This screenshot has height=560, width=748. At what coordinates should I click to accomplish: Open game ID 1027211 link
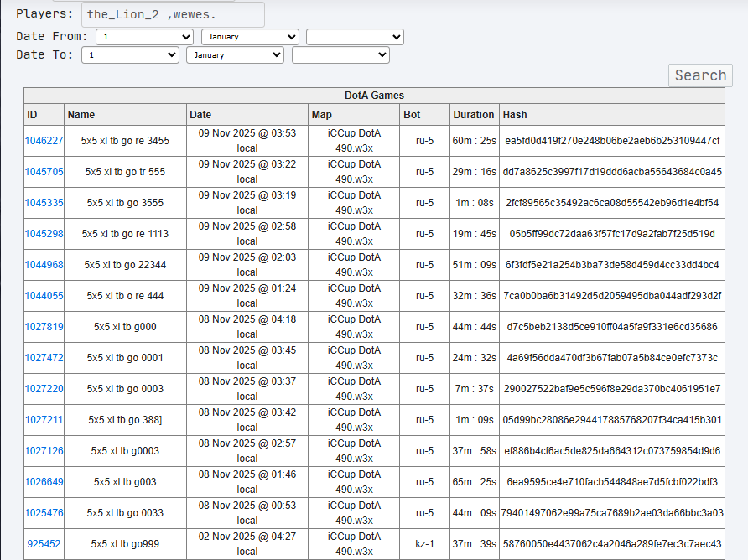pyautogui.click(x=44, y=420)
